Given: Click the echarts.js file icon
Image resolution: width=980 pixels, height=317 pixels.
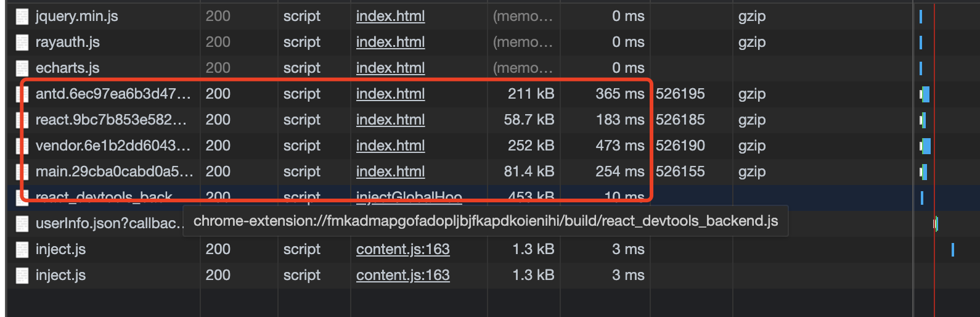Looking at the screenshot, I should pos(22,68).
